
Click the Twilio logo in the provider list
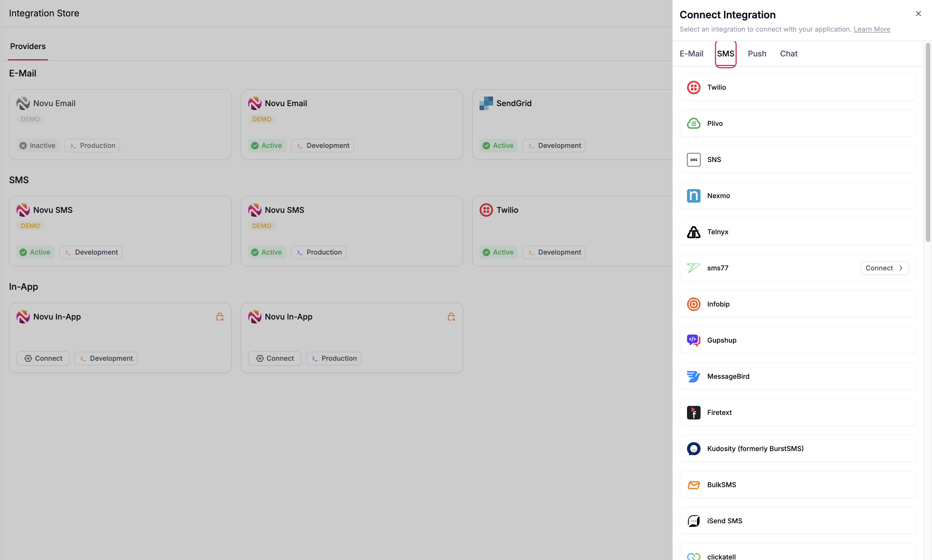(693, 87)
